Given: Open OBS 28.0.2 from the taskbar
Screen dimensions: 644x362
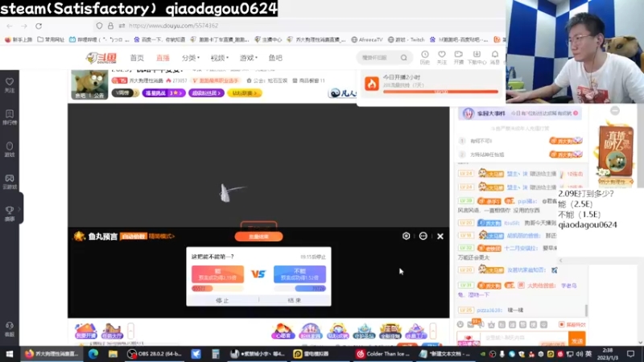Looking at the screenshot, I should [x=154, y=354].
